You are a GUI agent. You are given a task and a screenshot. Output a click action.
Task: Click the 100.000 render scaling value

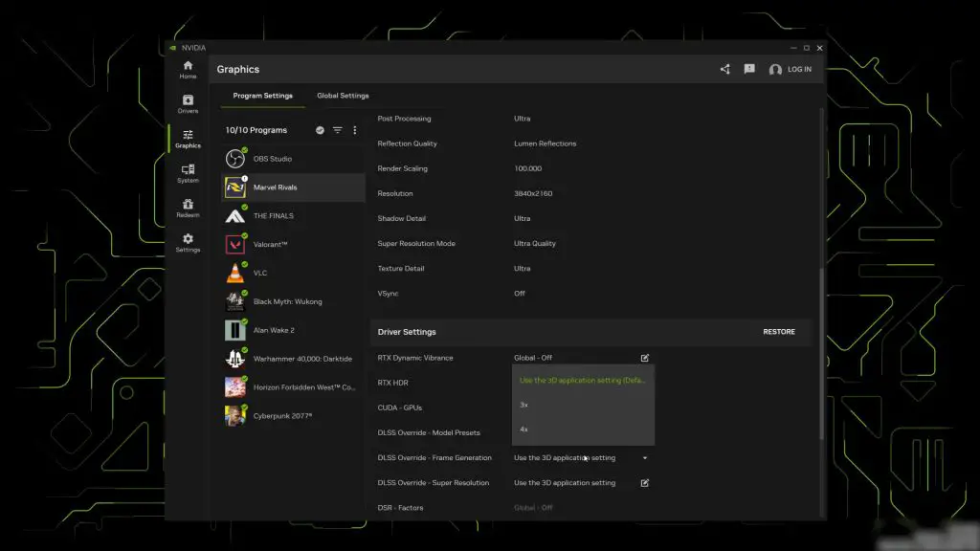528,168
